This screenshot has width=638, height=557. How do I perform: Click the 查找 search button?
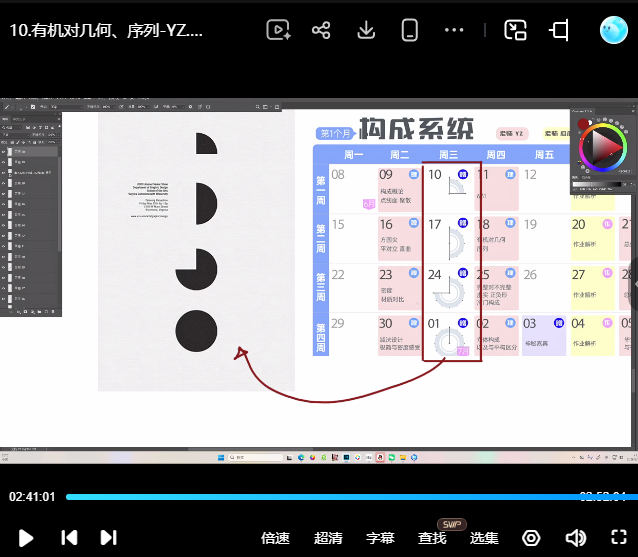click(x=432, y=538)
